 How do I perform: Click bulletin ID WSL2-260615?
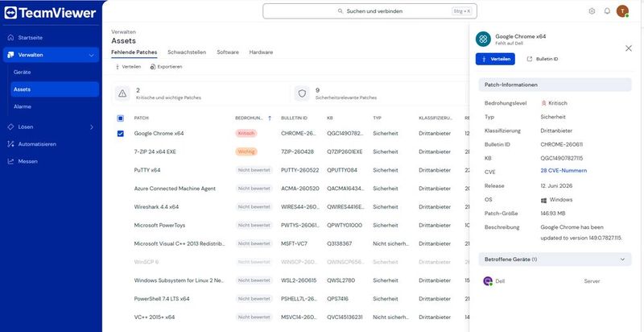[299, 280]
